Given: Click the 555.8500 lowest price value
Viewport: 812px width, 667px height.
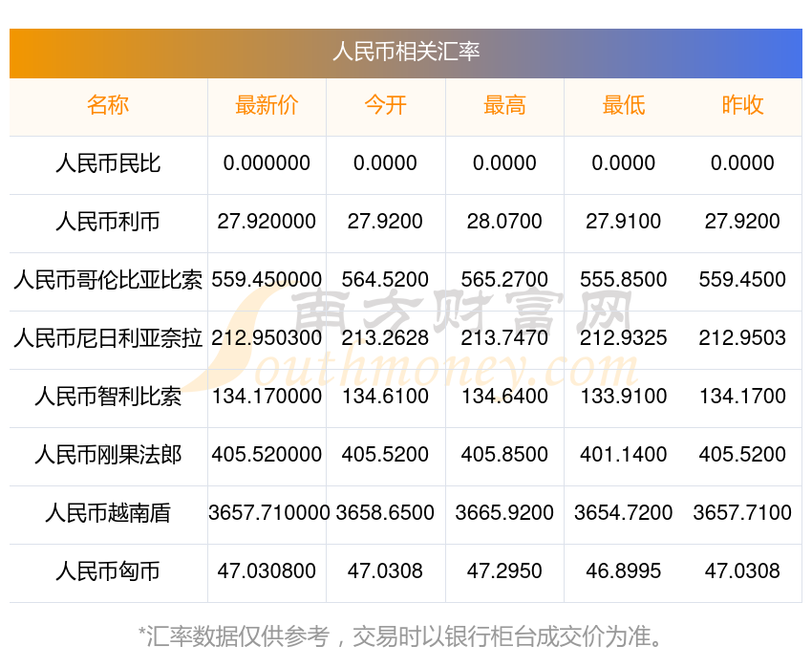Looking at the screenshot, I should pos(624,280).
